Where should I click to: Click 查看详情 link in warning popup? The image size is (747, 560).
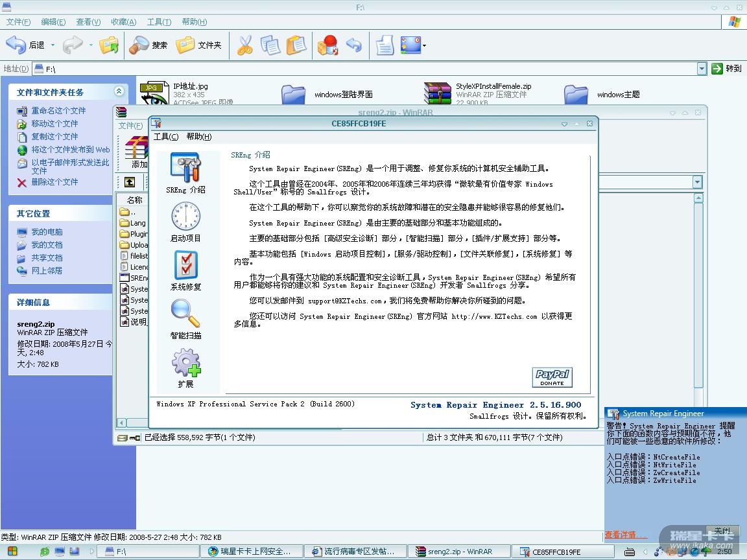click(625, 535)
